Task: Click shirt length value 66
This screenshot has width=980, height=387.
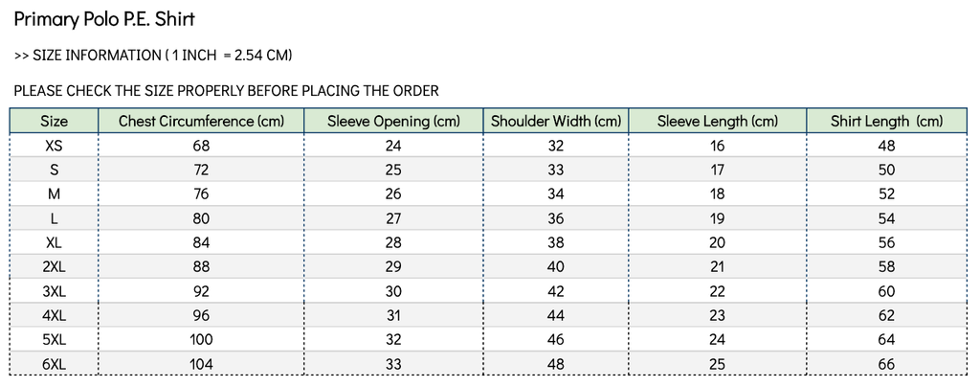Action: pyautogui.click(x=886, y=364)
